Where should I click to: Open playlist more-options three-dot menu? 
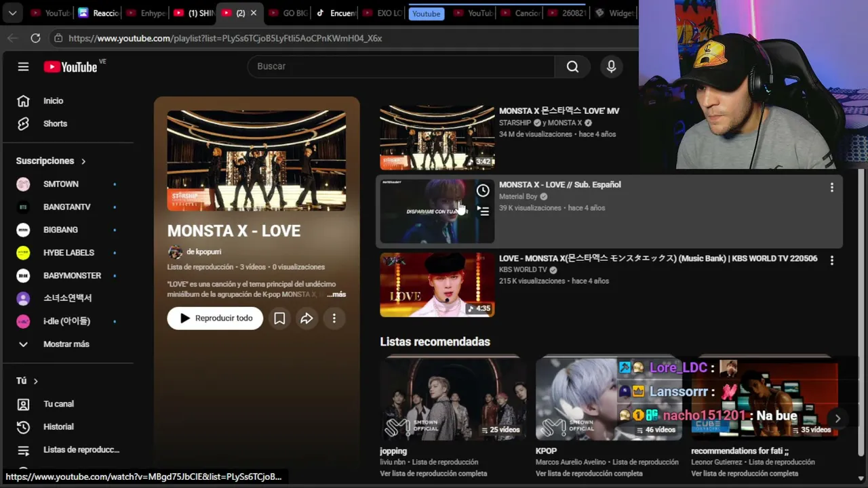[x=334, y=319]
